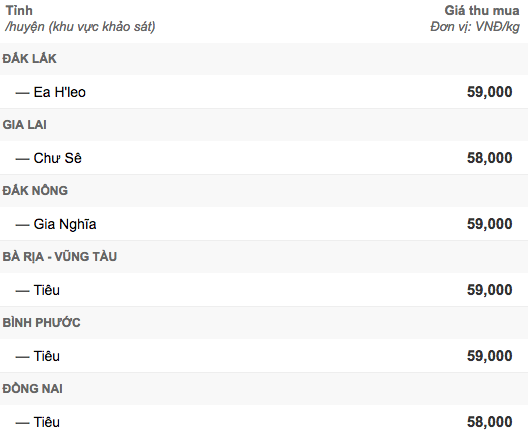Click the Tỉnh column header
Viewport: 528px width, 438px height.
pyautogui.click(x=19, y=11)
